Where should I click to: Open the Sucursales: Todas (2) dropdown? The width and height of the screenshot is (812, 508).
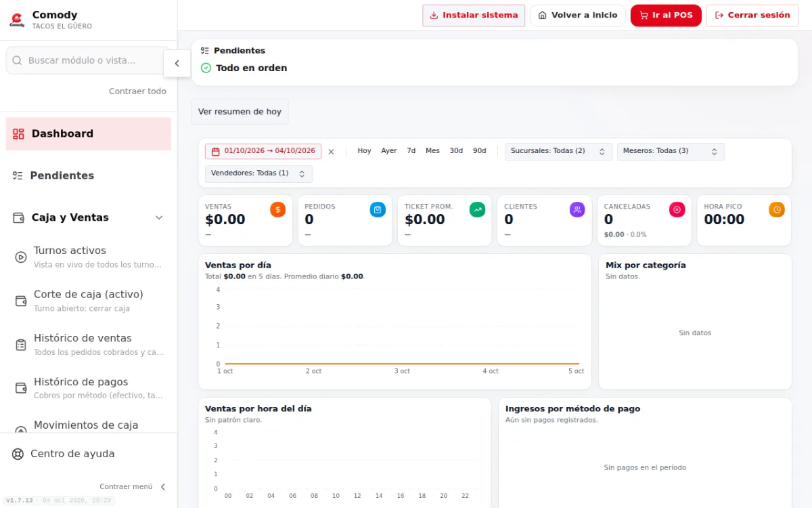pyautogui.click(x=559, y=152)
